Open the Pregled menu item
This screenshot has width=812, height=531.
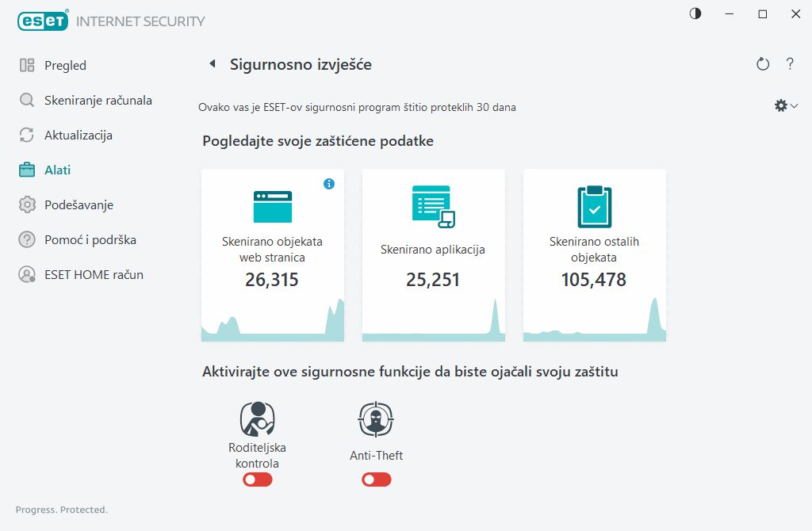click(65, 66)
